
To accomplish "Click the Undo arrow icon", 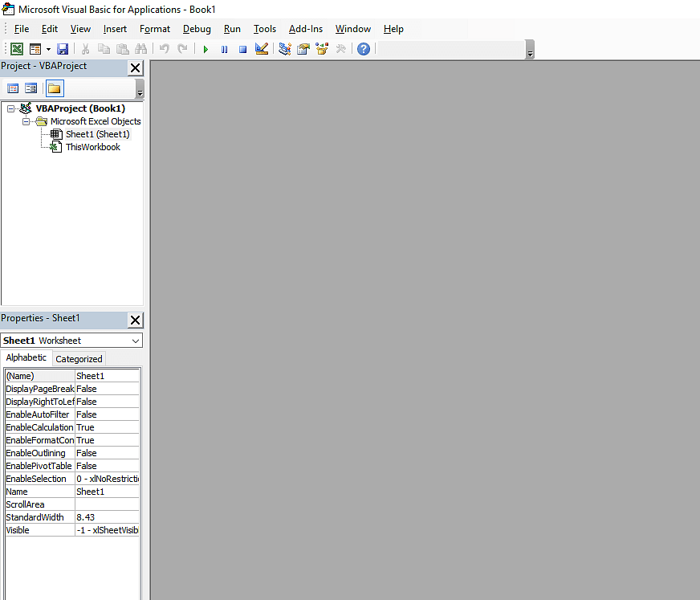I will pos(165,49).
